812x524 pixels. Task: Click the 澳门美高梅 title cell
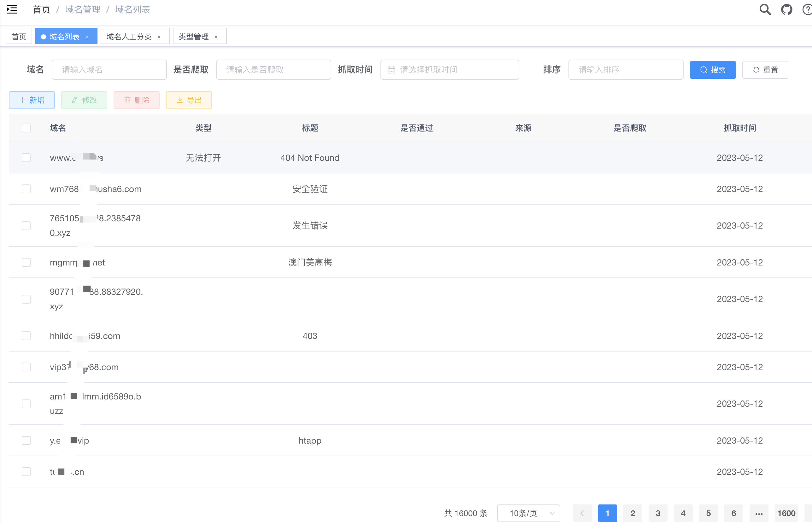310,262
